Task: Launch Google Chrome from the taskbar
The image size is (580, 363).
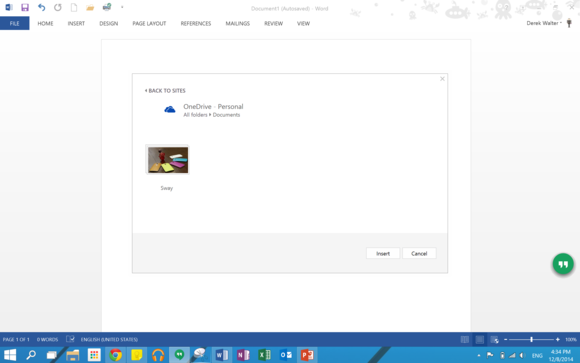Action: pos(115,355)
